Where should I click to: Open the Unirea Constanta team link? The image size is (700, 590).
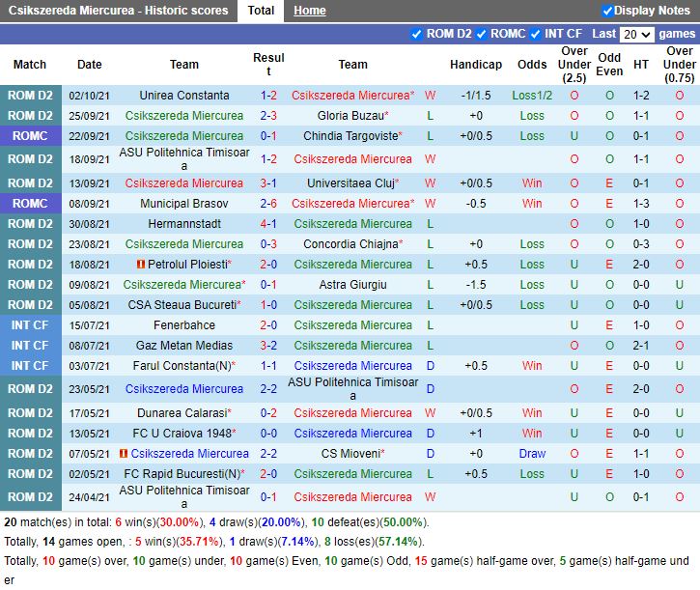point(184,96)
